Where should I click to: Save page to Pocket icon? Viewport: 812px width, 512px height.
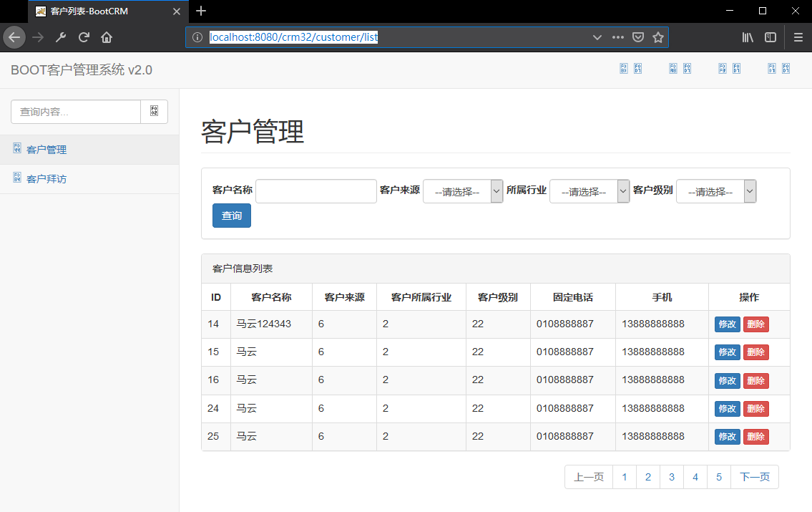click(x=638, y=37)
